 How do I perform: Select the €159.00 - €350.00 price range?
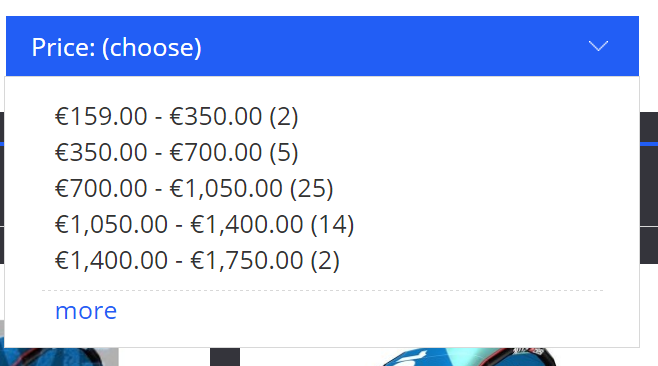click(176, 116)
